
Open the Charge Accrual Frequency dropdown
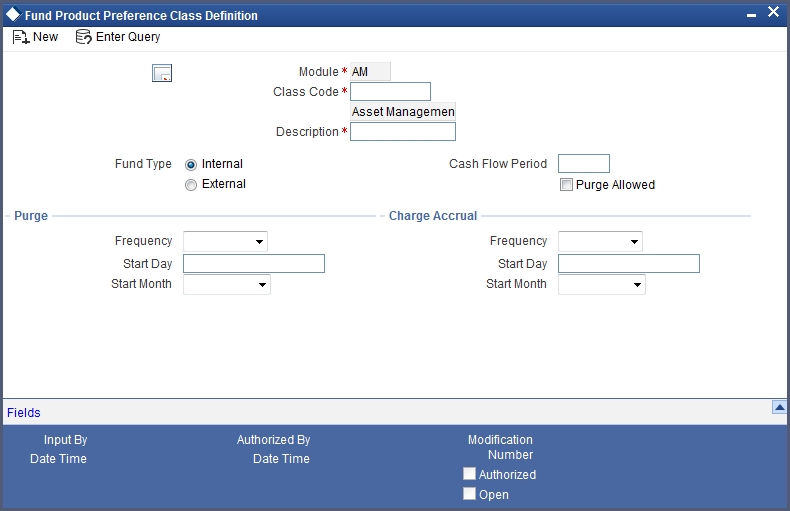600,241
